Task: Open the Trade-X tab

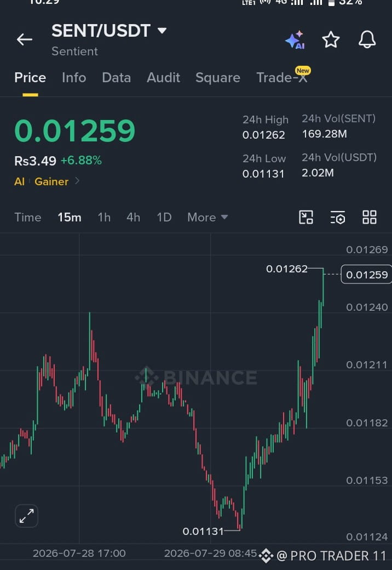Action: pyautogui.click(x=281, y=77)
